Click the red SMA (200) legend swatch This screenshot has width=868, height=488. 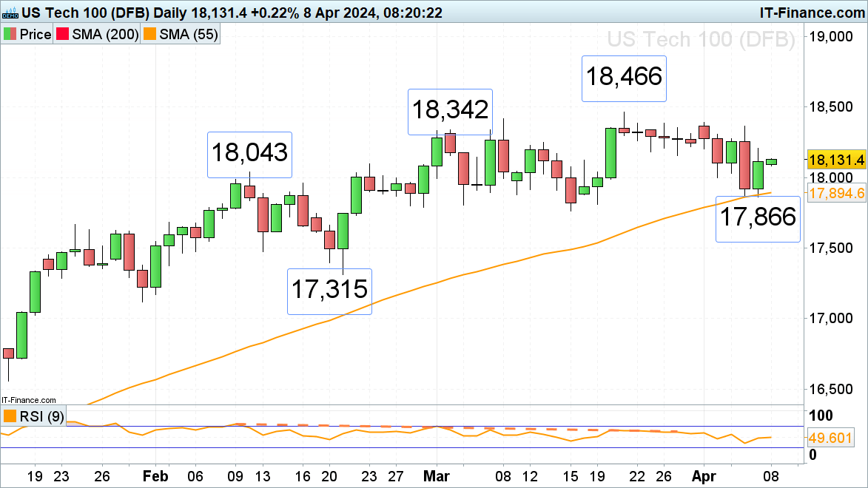63,34
